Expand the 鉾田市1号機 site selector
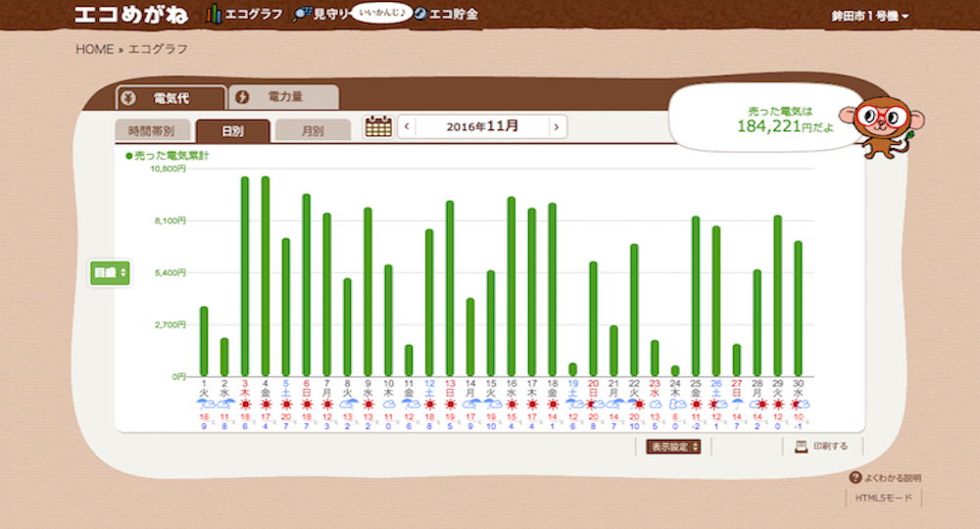This screenshot has width=980, height=529. click(x=870, y=17)
